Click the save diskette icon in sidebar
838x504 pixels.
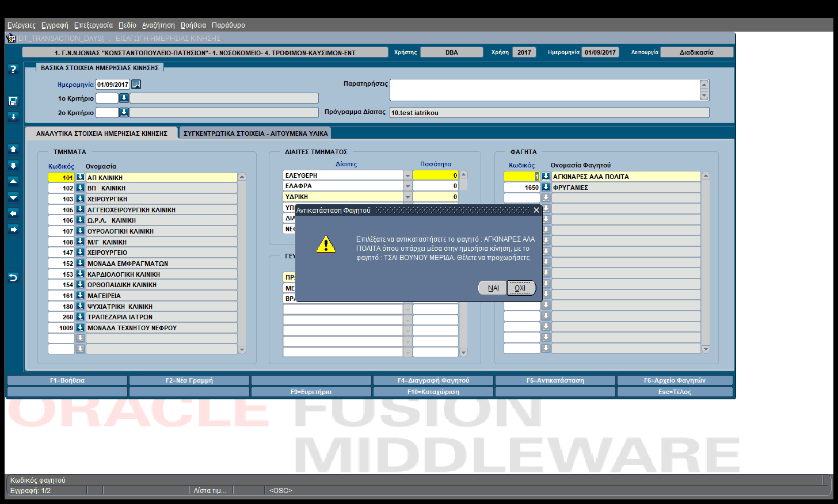point(13,101)
